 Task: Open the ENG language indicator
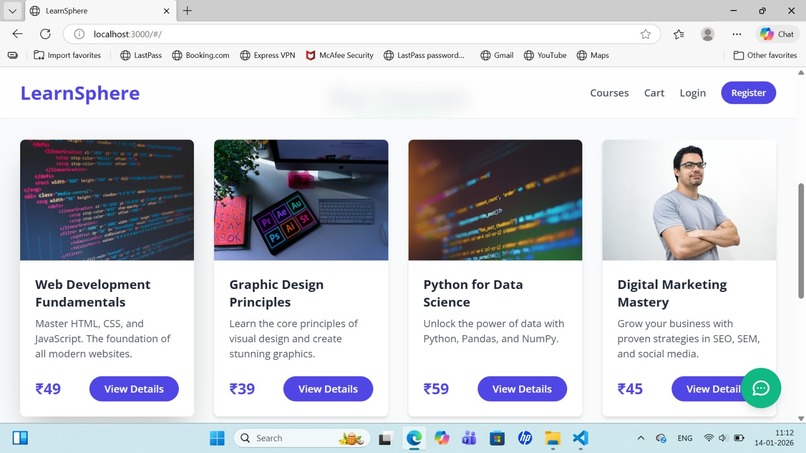[685, 438]
